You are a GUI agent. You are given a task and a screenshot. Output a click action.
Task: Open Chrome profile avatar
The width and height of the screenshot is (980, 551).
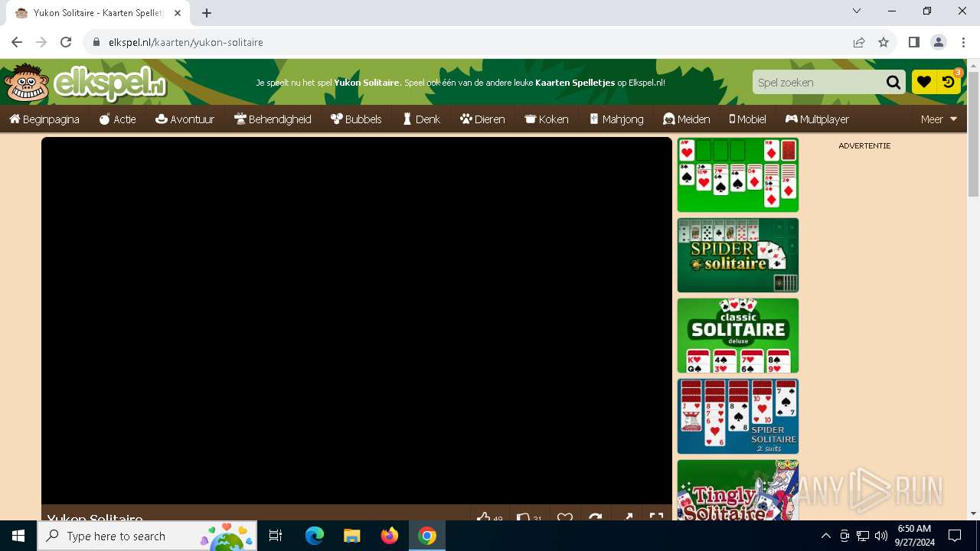(x=939, y=42)
